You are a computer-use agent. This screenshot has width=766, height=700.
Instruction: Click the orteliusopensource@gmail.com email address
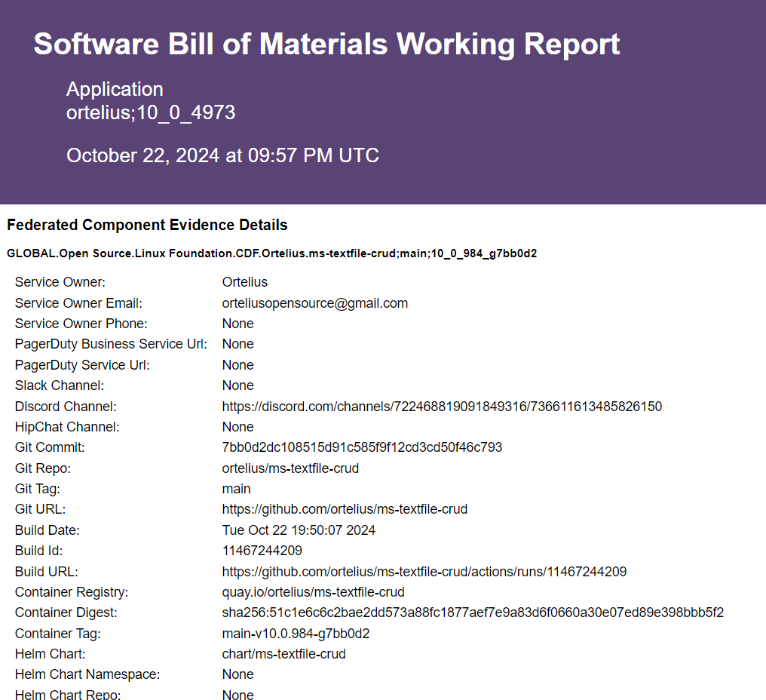314,303
